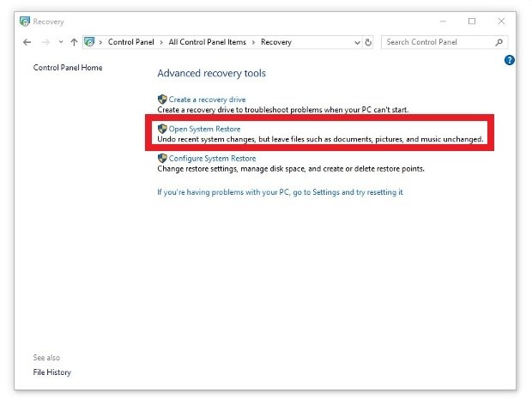Image resolution: width=532 pixels, height=405 pixels.
Task: Click the Recovery window title icon
Action: pyautogui.click(x=24, y=21)
